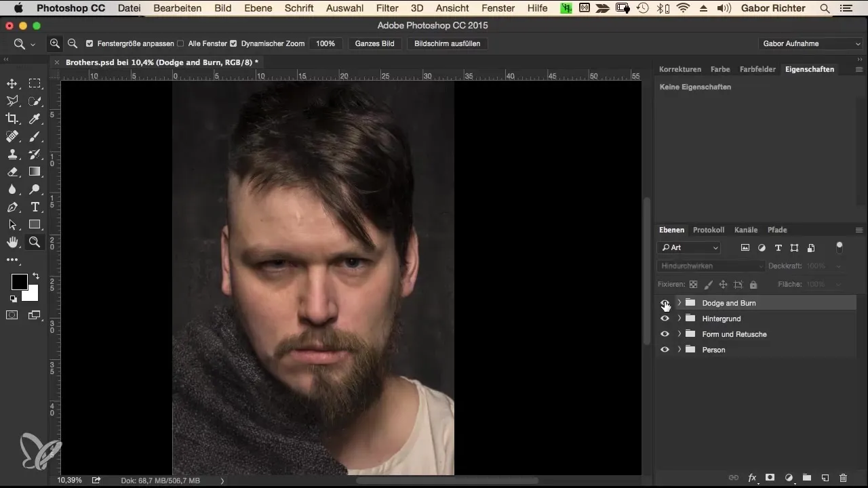Click the 100% zoom button
Screen dimensions: 868x488
(325, 43)
